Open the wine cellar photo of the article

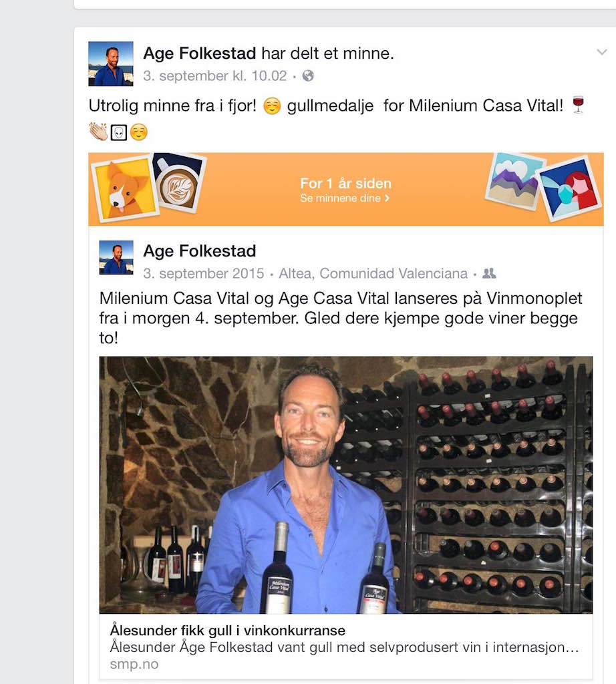(345, 485)
